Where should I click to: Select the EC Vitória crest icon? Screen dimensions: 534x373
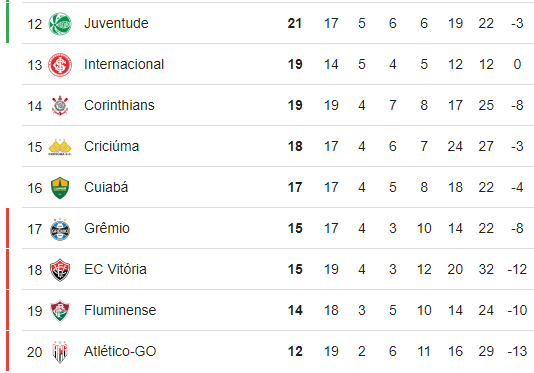pos(60,270)
